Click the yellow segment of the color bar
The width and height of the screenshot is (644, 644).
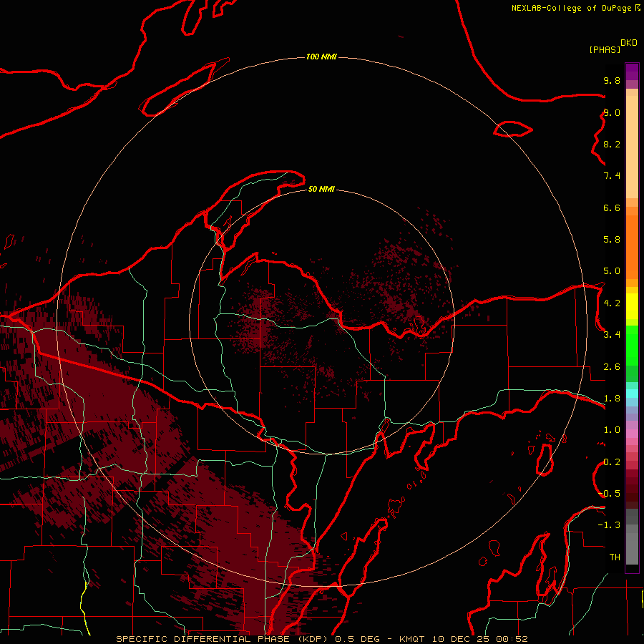pos(632,306)
